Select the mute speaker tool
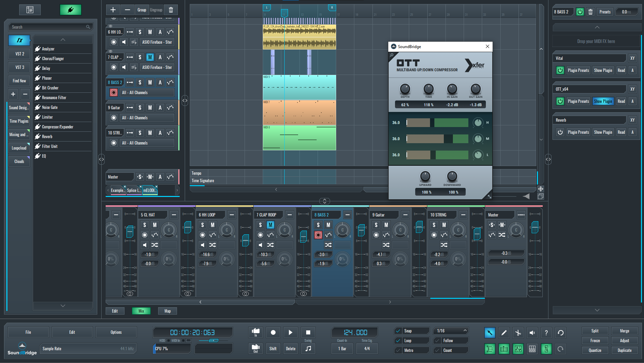The width and height of the screenshot is (644, 363). pos(532,333)
